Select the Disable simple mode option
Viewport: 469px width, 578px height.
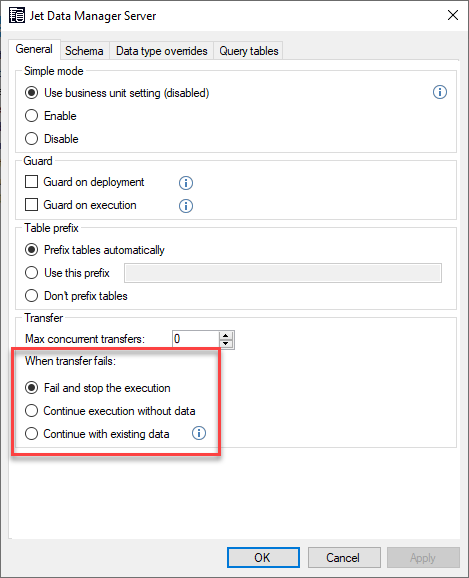point(31,139)
